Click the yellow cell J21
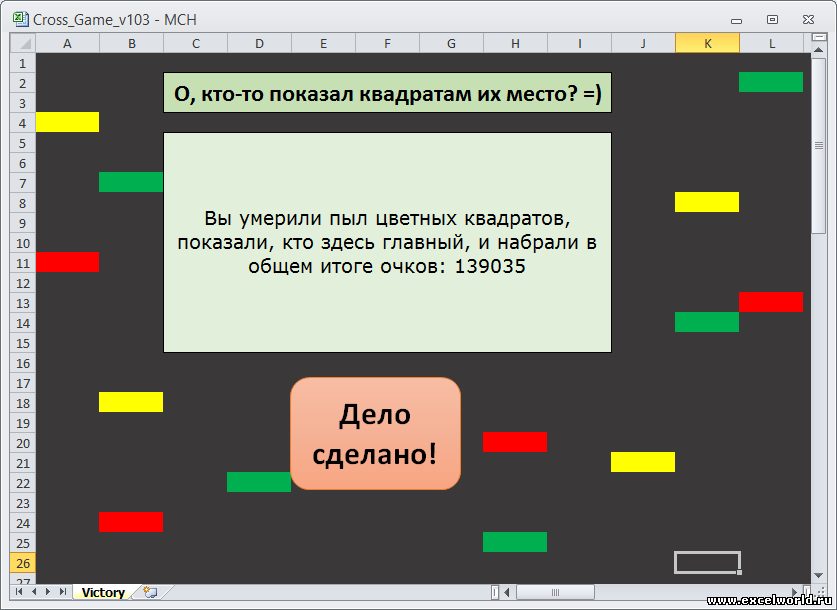Screen dimensions: 837x610 click(x=643, y=462)
